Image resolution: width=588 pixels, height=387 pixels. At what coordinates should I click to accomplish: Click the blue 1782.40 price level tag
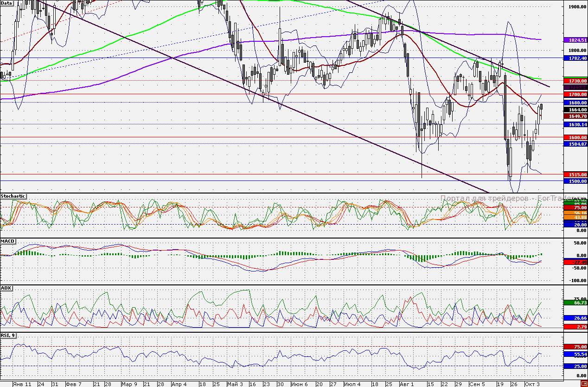[x=575, y=58]
